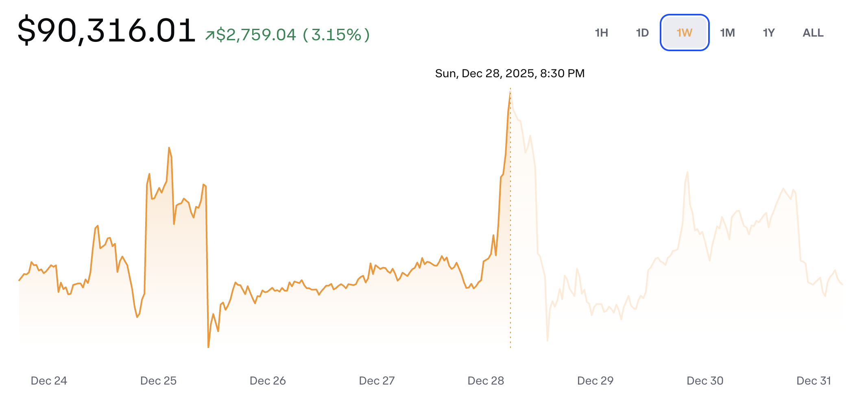This screenshot has height=400, width=868.
Task: Switch chart to 1M range
Action: point(727,33)
